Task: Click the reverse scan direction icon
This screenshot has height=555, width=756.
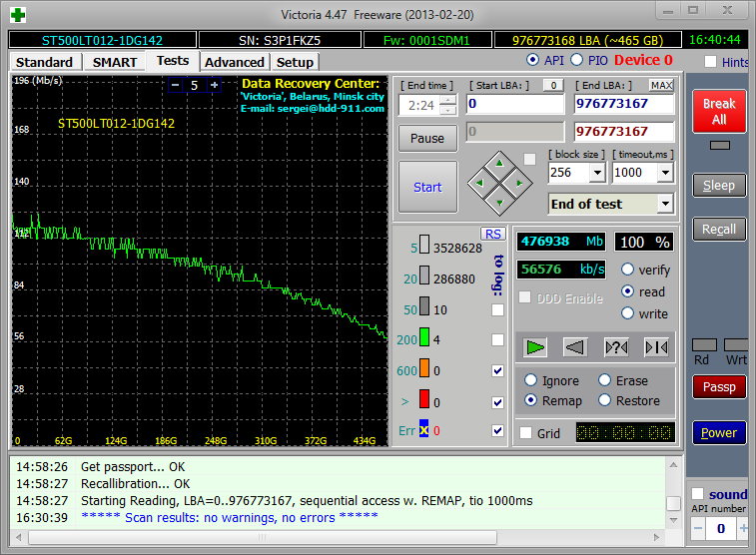Action: click(574, 347)
